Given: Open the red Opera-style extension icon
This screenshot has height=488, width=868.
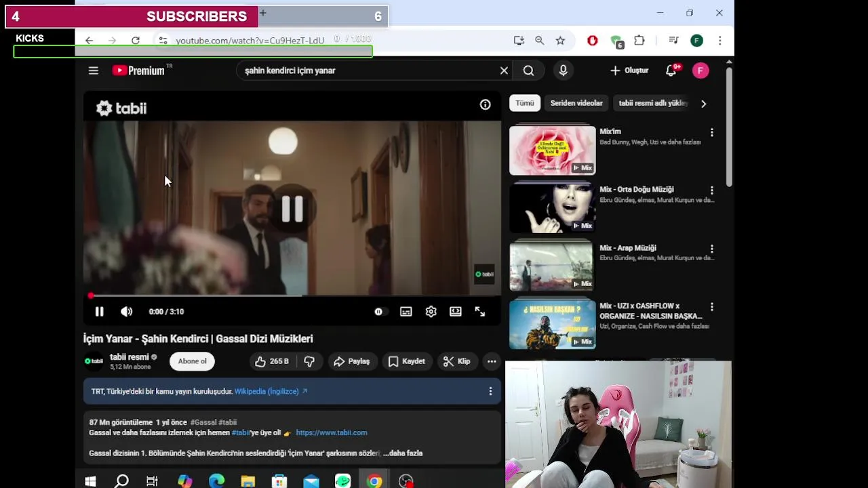Looking at the screenshot, I should (x=593, y=41).
